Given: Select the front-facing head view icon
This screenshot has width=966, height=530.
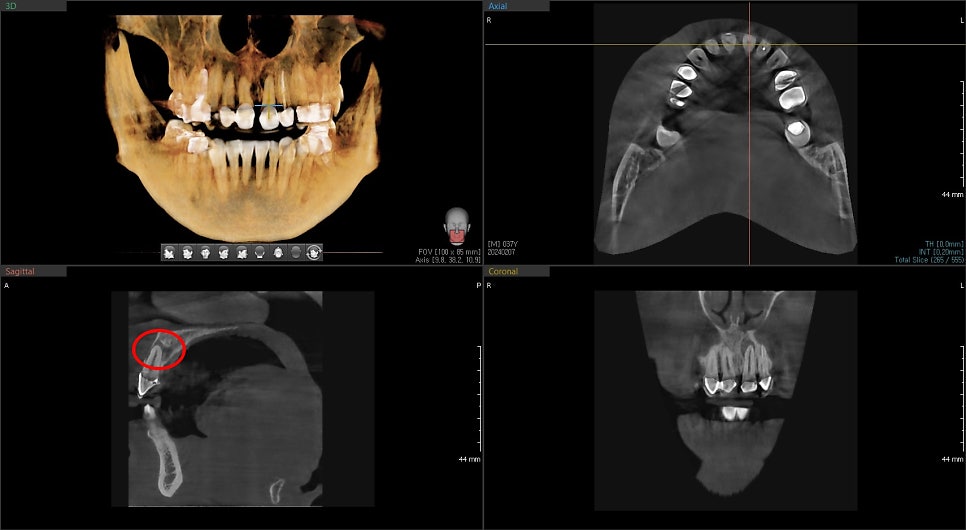Looking at the screenshot, I should point(205,252).
